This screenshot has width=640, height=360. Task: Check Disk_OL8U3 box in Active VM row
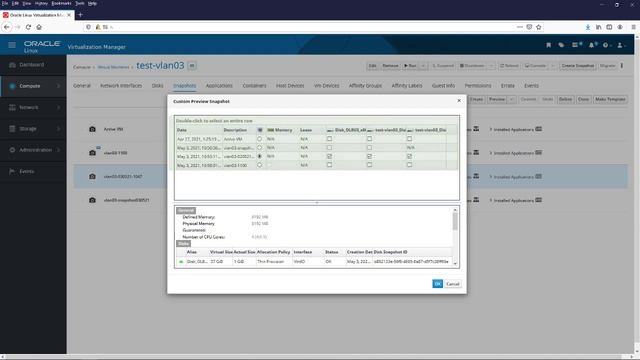(x=329, y=139)
